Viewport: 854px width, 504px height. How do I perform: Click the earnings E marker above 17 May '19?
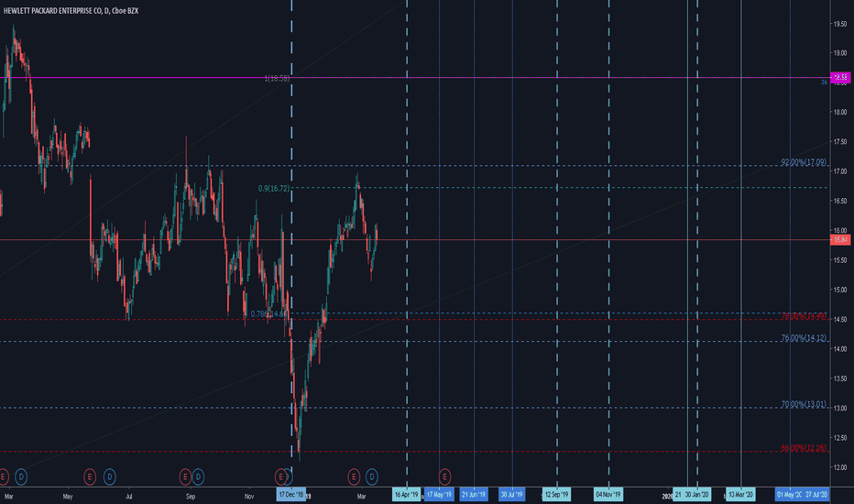click(x=444, y=477)
